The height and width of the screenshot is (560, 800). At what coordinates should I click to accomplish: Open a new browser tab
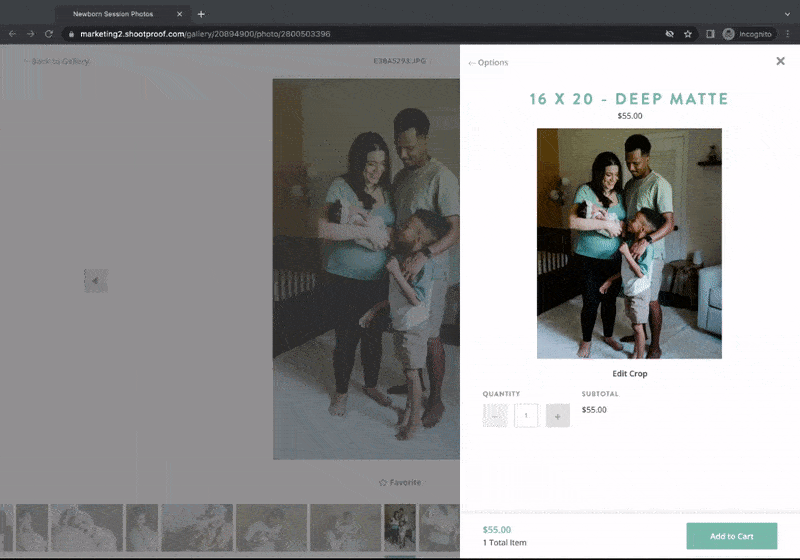point(201,14)
